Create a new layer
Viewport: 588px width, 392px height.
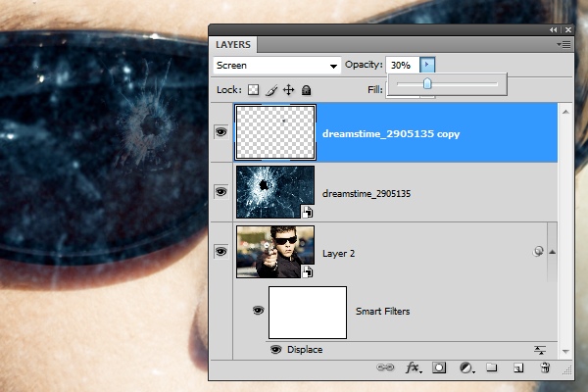518,368
